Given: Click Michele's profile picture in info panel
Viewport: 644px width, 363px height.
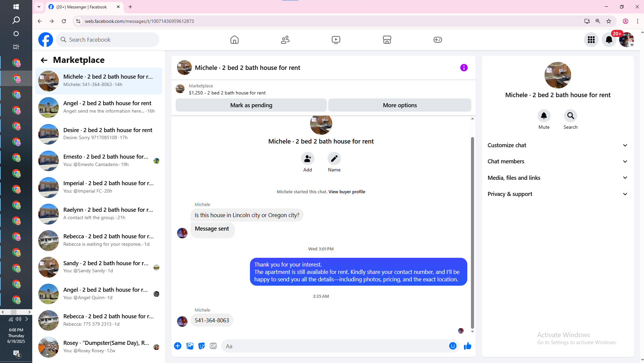Looking at the screenshot, I should click(x=558, y=75).
